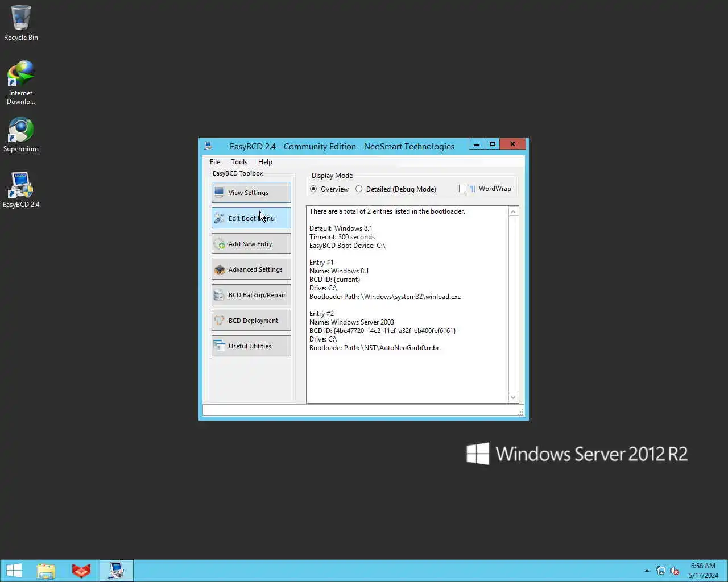The image size is (728, 582).
Task: Close the EasyBCD window
Action: point(512,144)
